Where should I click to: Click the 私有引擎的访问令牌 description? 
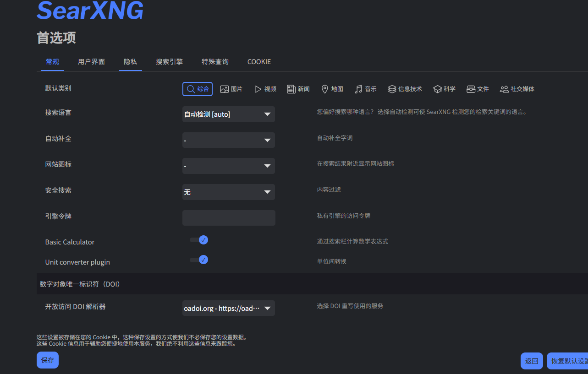344,216
